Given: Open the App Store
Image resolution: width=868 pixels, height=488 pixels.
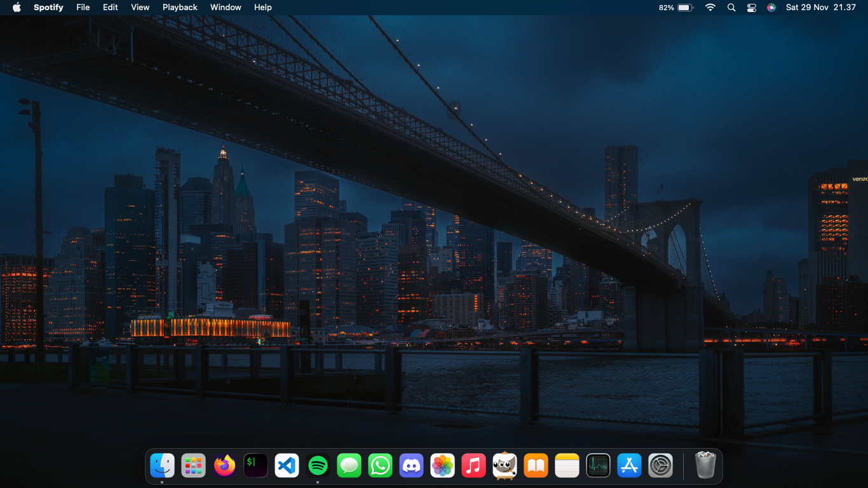Looking at the screenshot, I should pos(629,465).
